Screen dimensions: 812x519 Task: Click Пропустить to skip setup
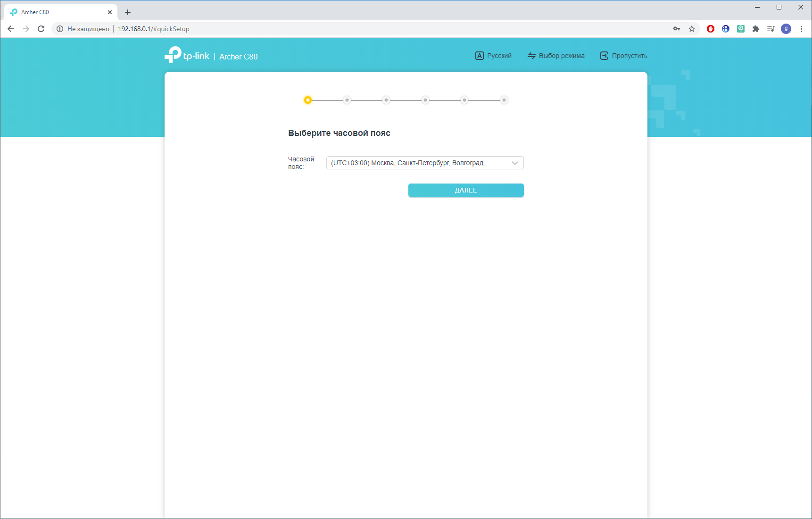pos(624,56)
